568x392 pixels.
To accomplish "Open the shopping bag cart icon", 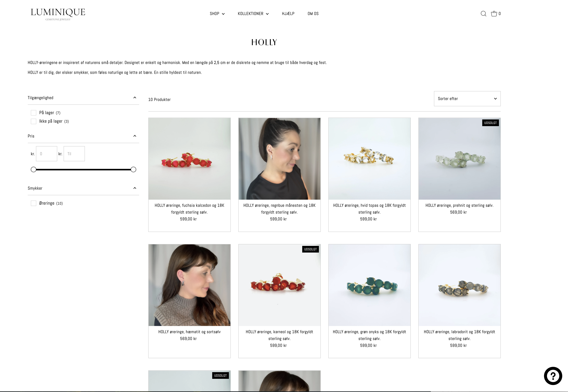I will [x=494, y=14].
